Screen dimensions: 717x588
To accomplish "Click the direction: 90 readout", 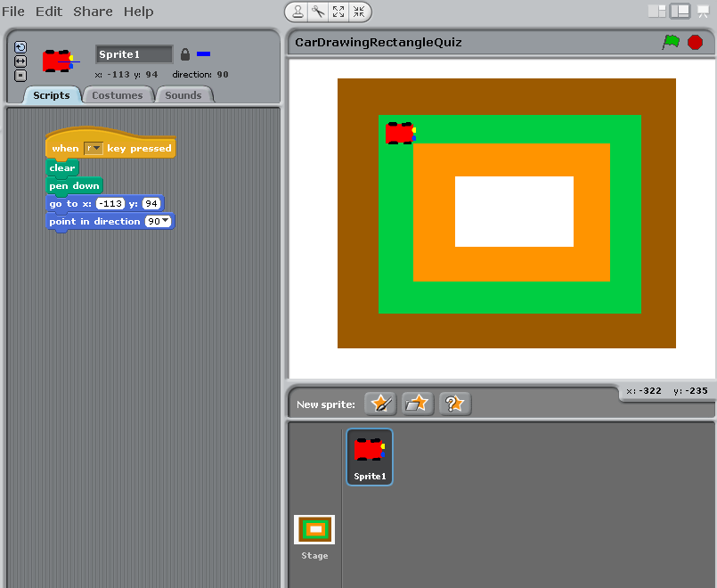I will (200, 75).
